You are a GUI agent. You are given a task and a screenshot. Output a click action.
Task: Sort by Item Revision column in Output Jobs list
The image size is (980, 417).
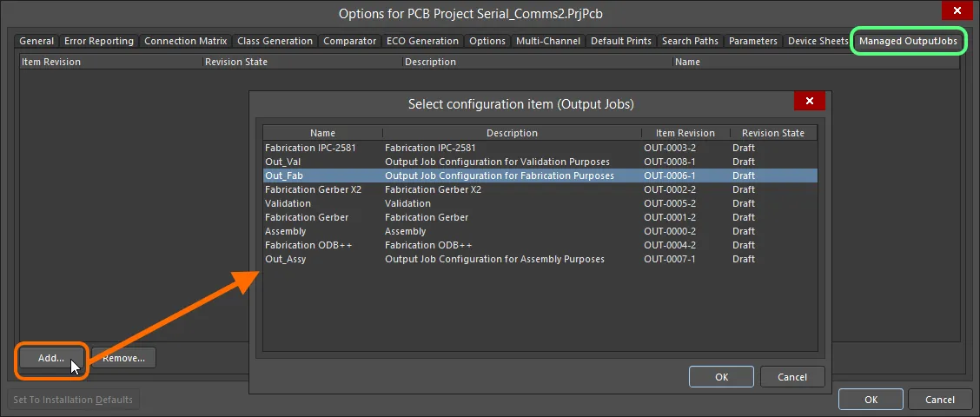click(685, 133)
